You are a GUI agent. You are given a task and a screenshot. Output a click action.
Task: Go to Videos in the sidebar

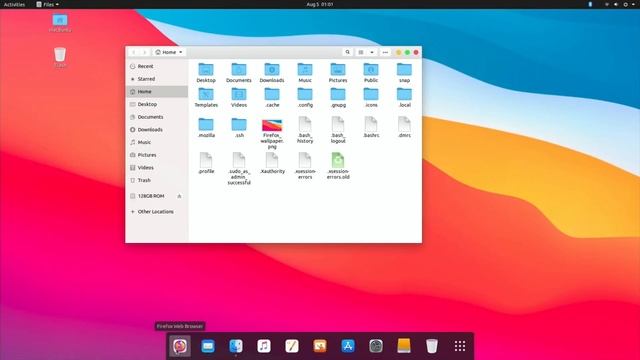pyautogui.click(x=157, y=167)
